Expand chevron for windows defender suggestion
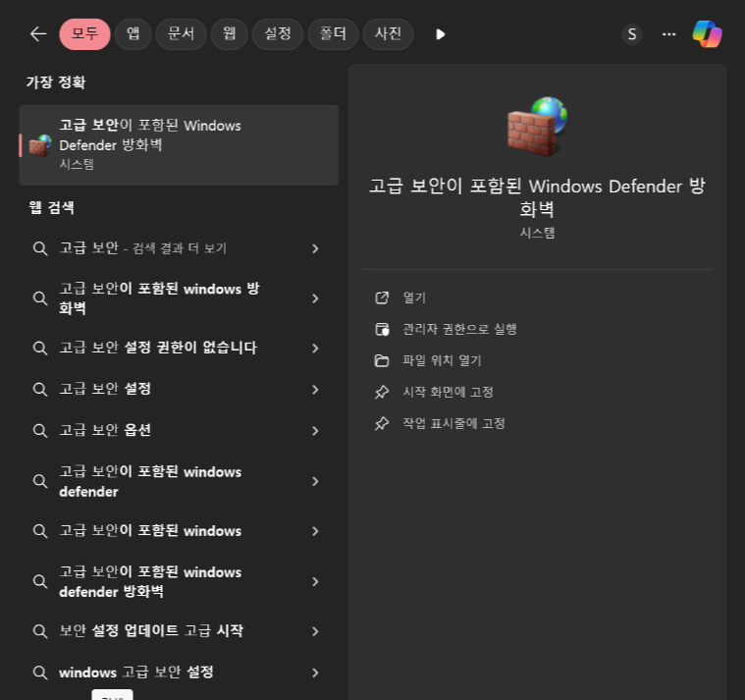The height and width of the screenshot is (700, 745). point(315,481)
